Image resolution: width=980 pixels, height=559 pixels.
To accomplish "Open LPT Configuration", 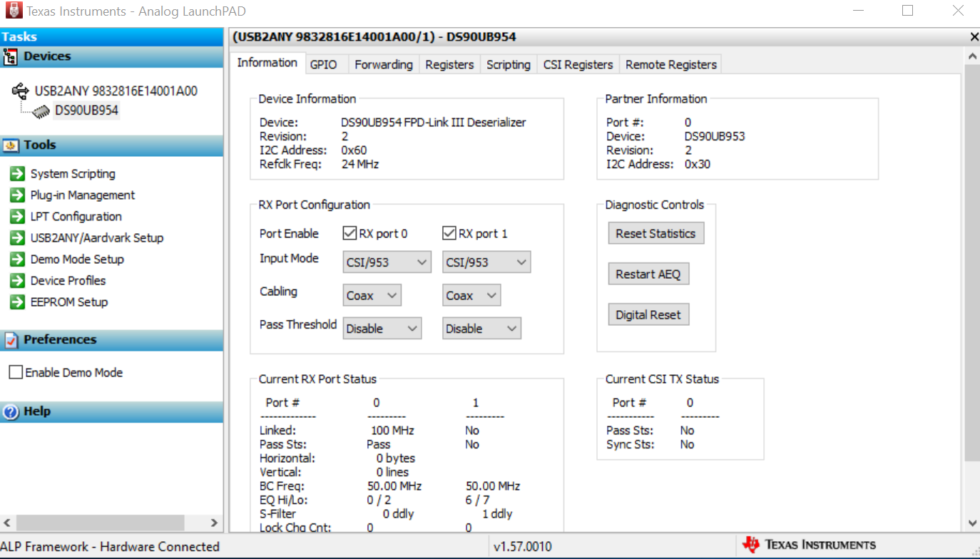I will (x=76, y=217).
